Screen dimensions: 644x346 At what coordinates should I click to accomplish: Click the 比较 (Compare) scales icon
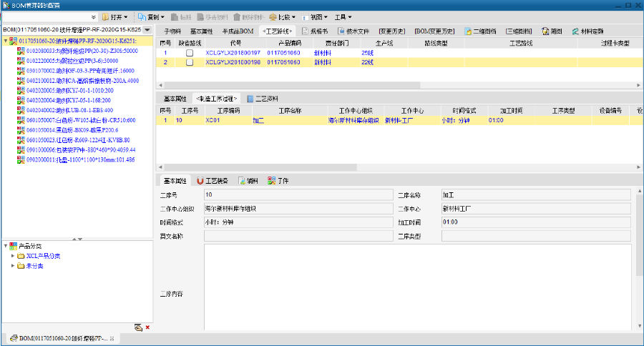273,16
